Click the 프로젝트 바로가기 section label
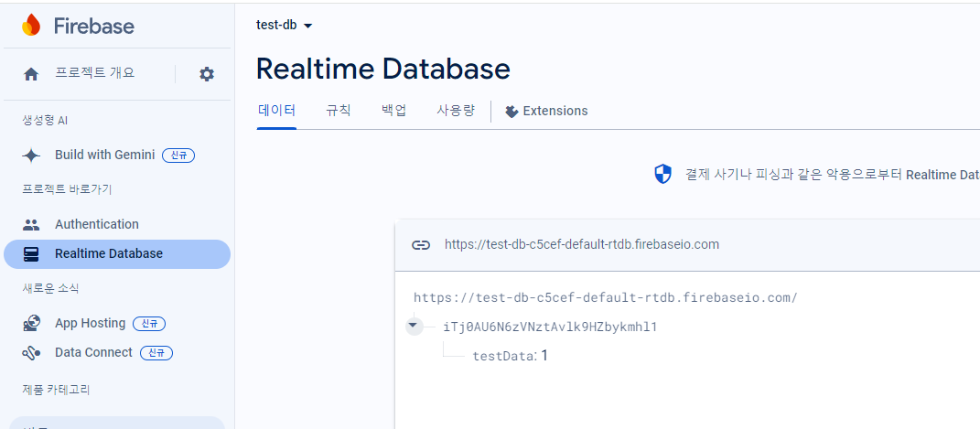The image size is (980, 429). [x=67, y=189]
